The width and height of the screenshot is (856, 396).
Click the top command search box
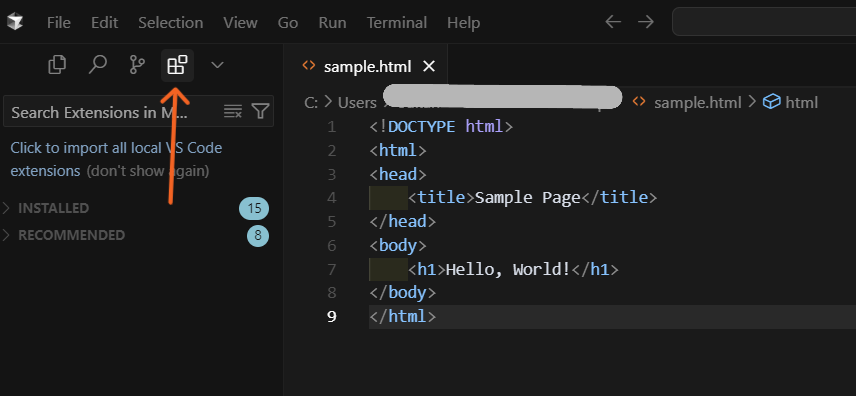(764, 22)
